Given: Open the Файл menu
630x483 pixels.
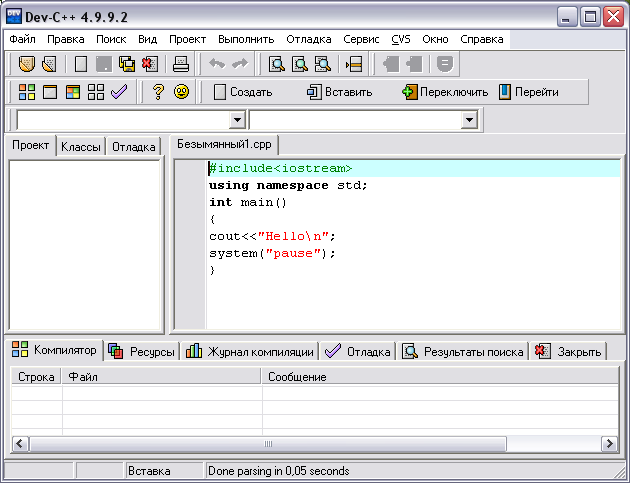Looking at the screenshot, I should (22, 39).
